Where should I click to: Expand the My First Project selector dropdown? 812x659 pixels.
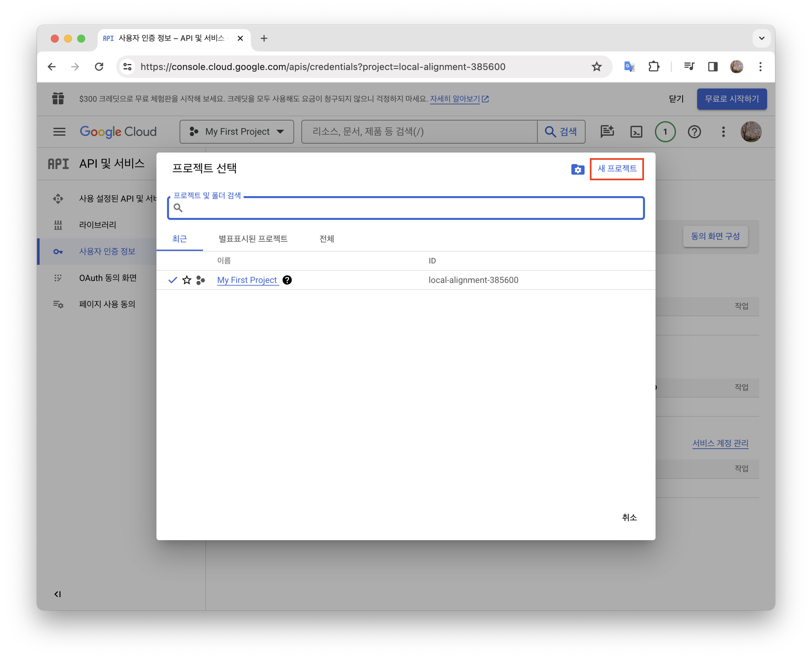pyautogui.click(x=237, y=132)
